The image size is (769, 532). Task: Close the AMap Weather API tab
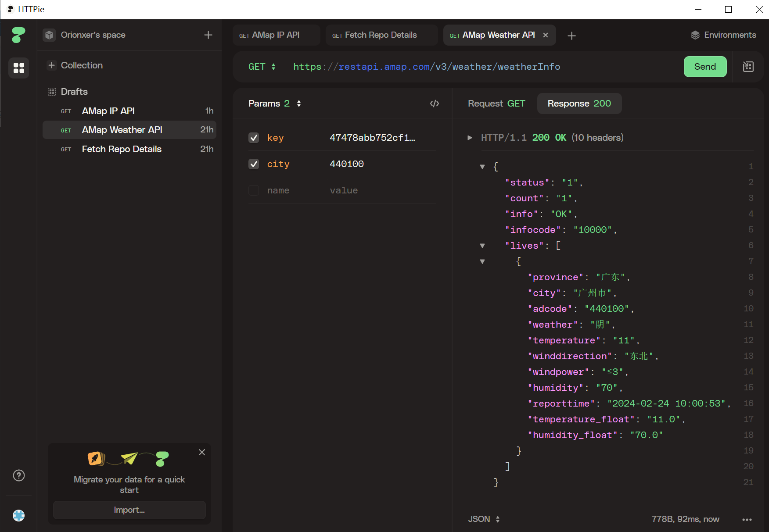click(546, 35)
